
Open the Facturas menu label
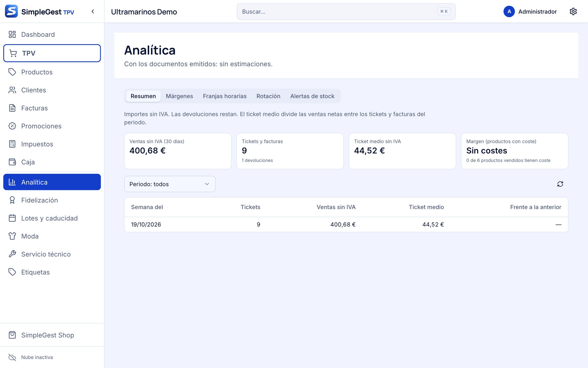click(35, 108)
